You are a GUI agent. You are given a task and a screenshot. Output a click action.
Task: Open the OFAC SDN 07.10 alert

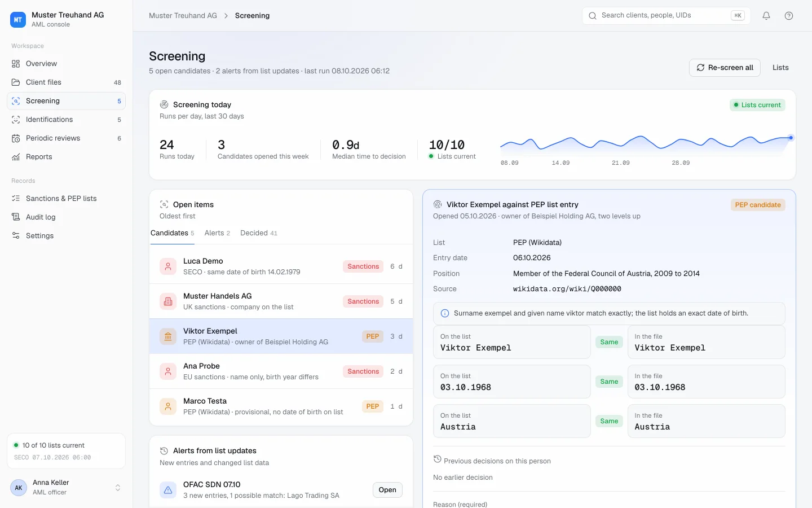(x=387, y=490)
